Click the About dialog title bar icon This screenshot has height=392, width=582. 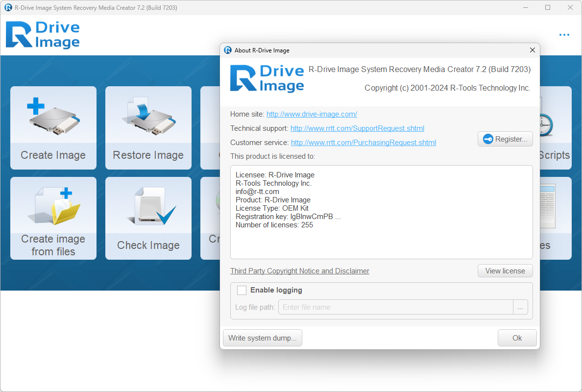[228, 50]
